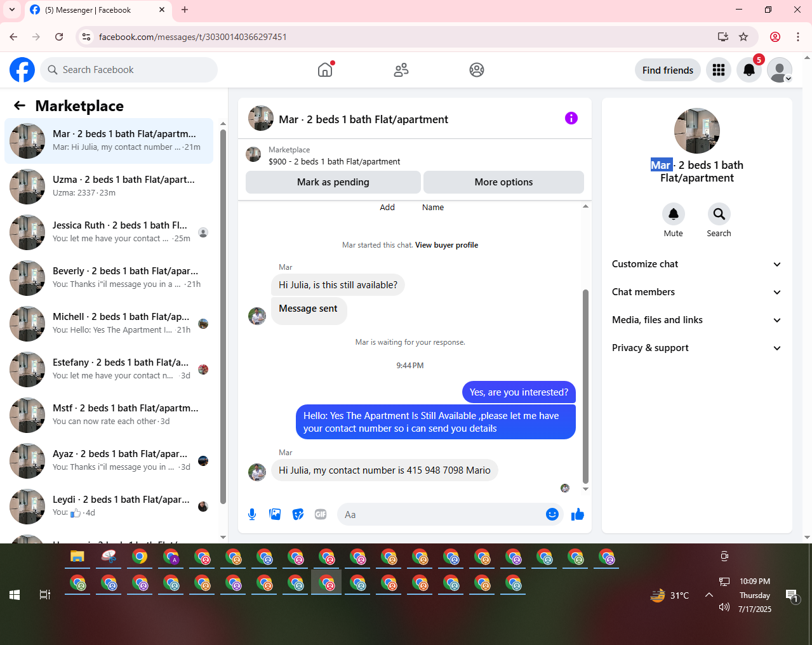
Task: Open the install app icon in the address bar
Action: (722, 37)
